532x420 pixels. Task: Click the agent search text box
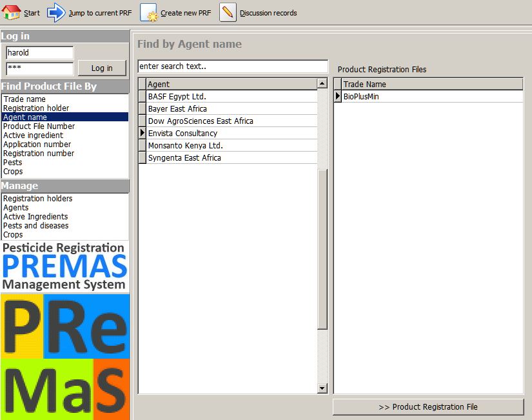tap(232, 66)
